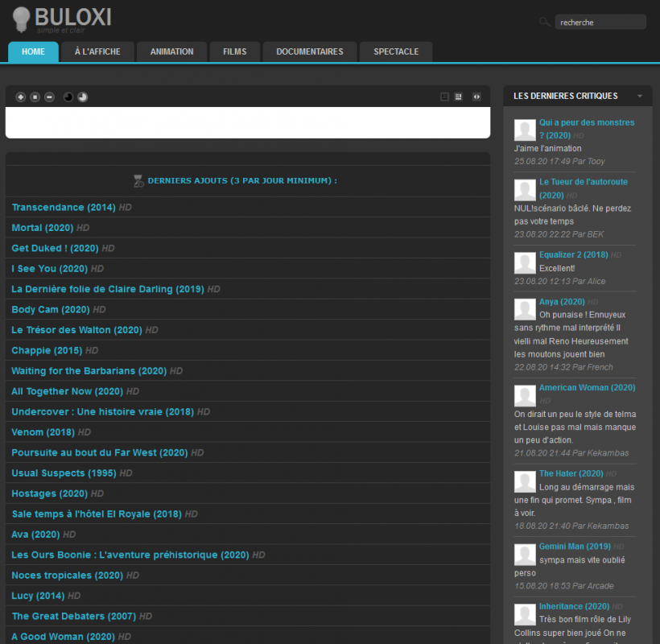Open A Good Woman (2020)
This screenshot has width=660, height=644.
pos(63,637)
